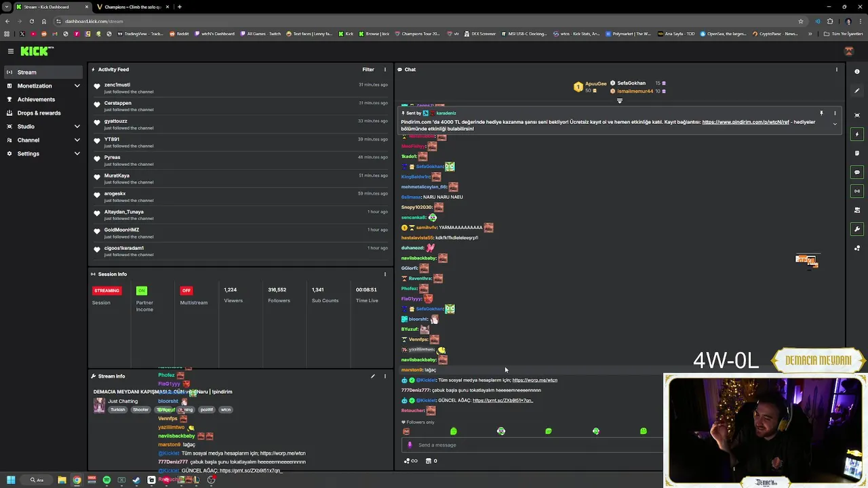Viewport: 868px width, 488px height.
Task: Toggle the notes panel icon in right sidebar
Action: tap(856, 153)
